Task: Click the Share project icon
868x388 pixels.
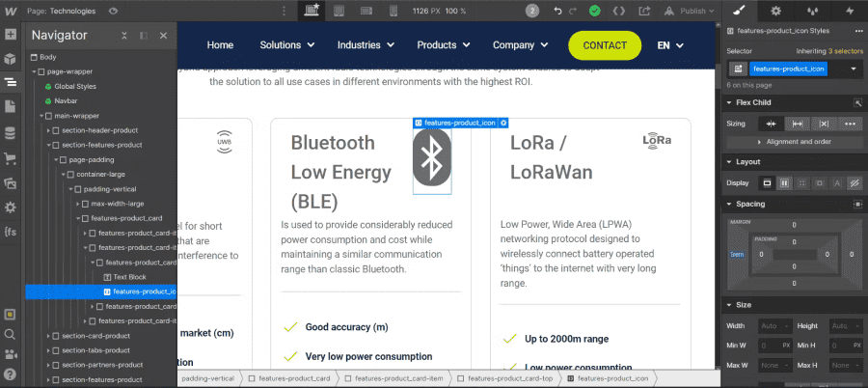Action: point(644,11)
